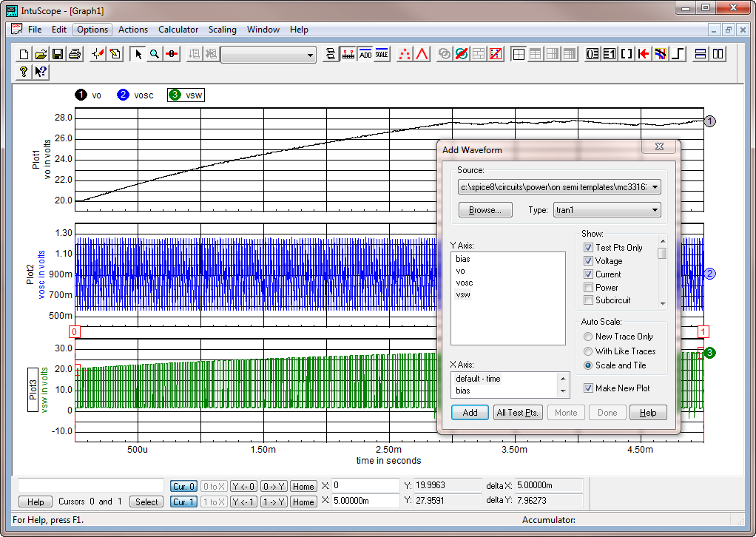
Task: Click the Browse button
Action: point(485,210)
